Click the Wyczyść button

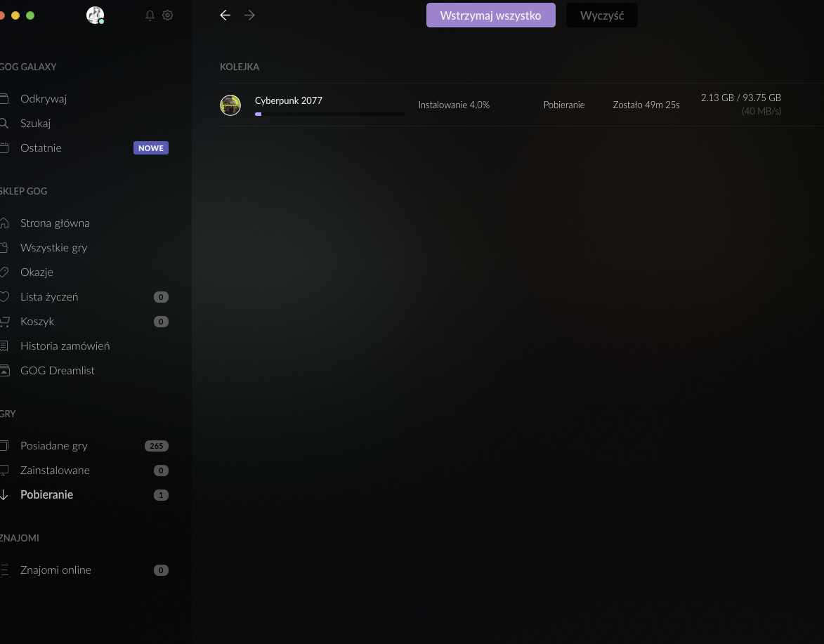(x=602, y=15)
